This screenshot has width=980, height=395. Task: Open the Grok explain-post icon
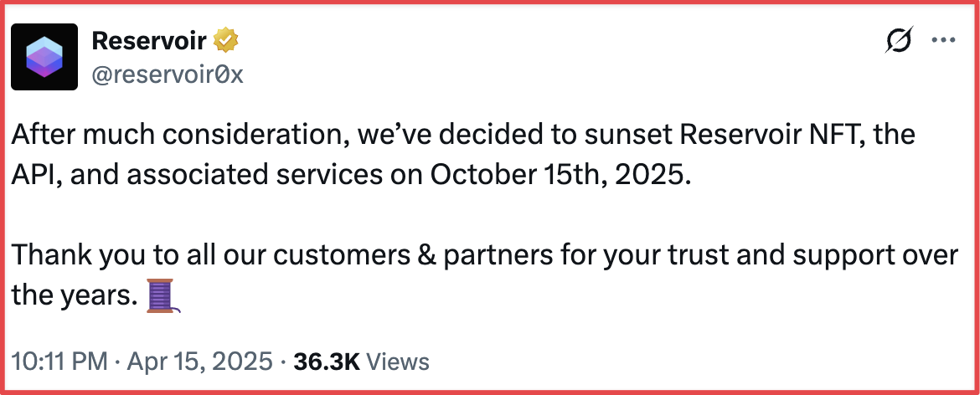(x=900, y=40)
